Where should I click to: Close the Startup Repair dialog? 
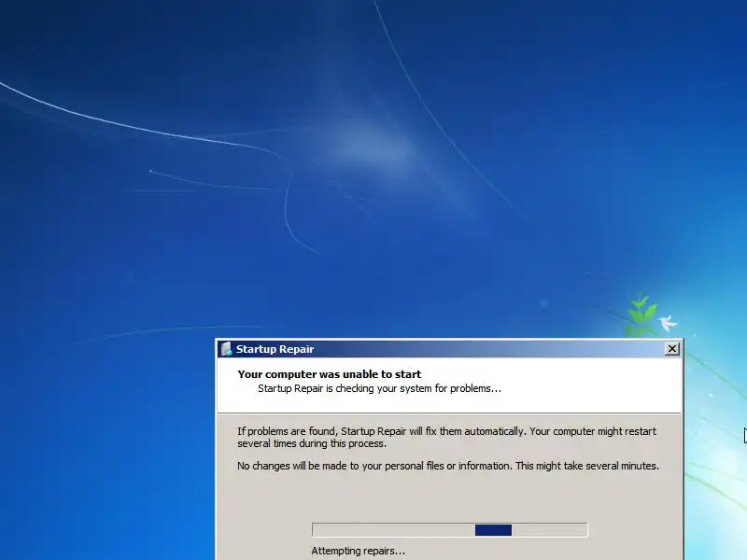point(671,349)
